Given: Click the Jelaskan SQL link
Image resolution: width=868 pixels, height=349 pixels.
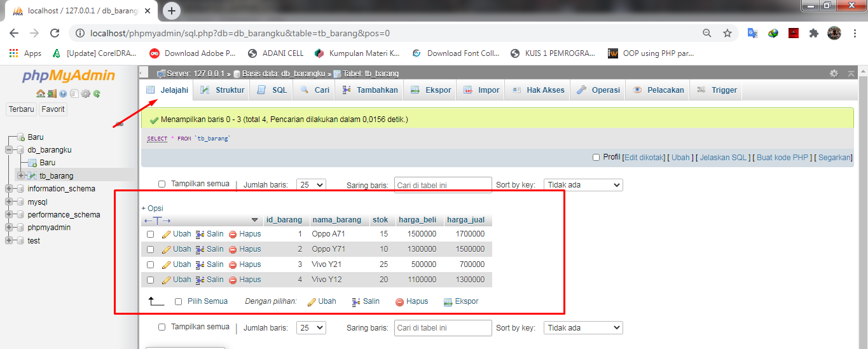Looking at the screenshot, I should (723, 158).
